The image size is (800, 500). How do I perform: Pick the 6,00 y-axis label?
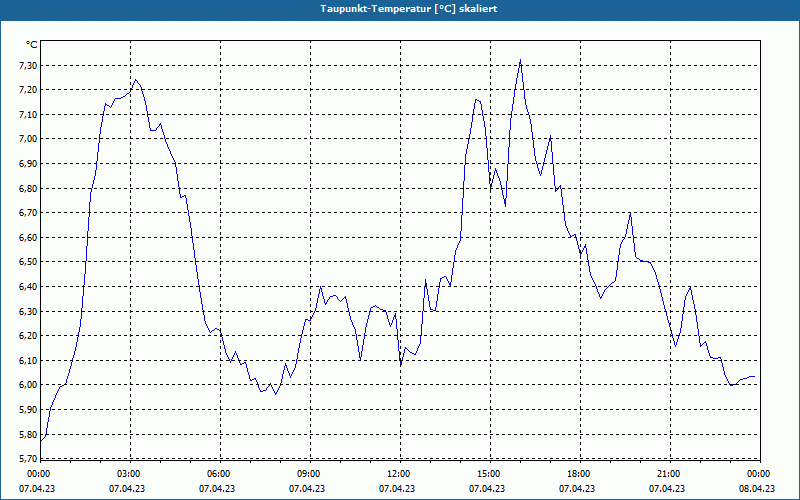tap(28, 385)
